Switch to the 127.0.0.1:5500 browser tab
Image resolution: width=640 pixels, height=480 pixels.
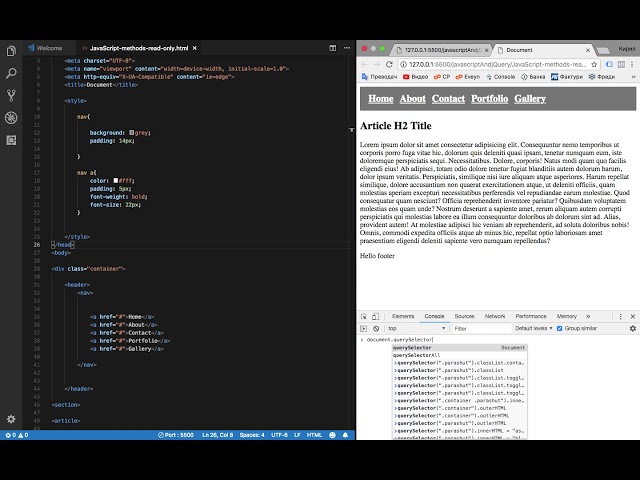coord(441,50)
